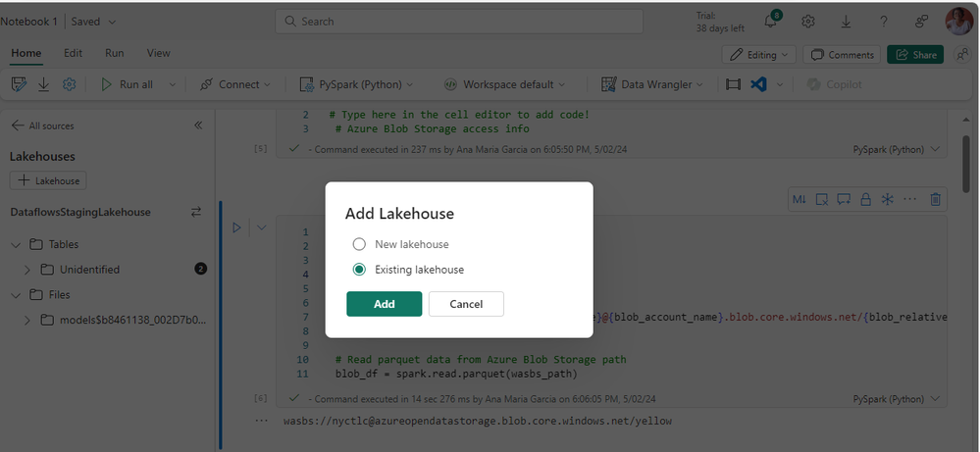Click the layout rectangle icon in toolbar
Image resolution: width=980 pixels, height=452 pixels.
click(733, 84)
